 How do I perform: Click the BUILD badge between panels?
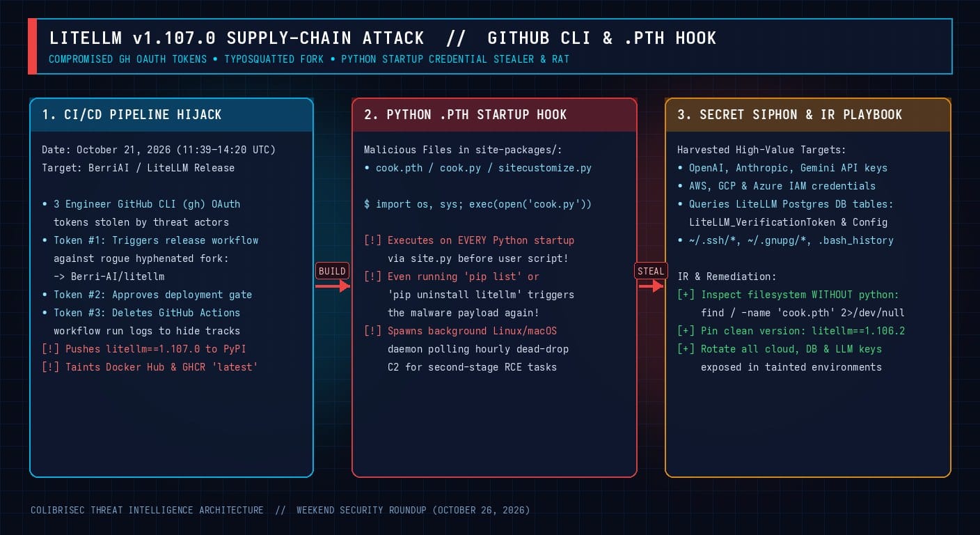click(x=332, y=271)
